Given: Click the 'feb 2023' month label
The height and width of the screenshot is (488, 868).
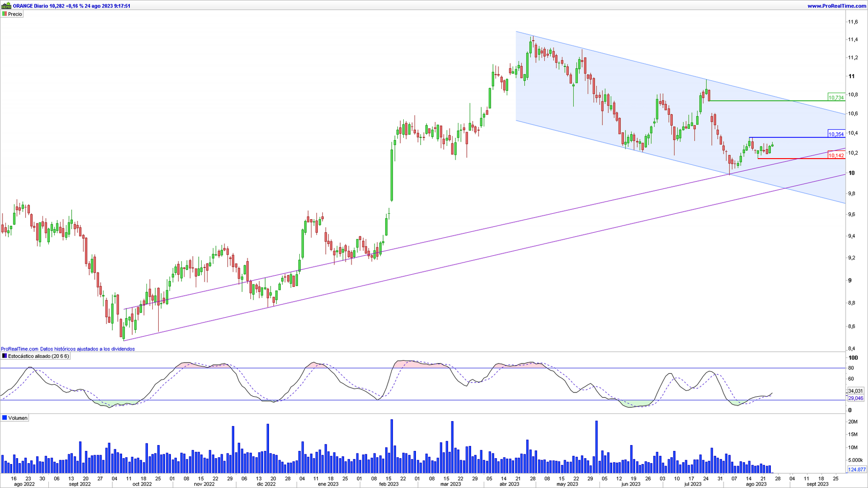Looking at the screenshot, I should tap(389, 484).
